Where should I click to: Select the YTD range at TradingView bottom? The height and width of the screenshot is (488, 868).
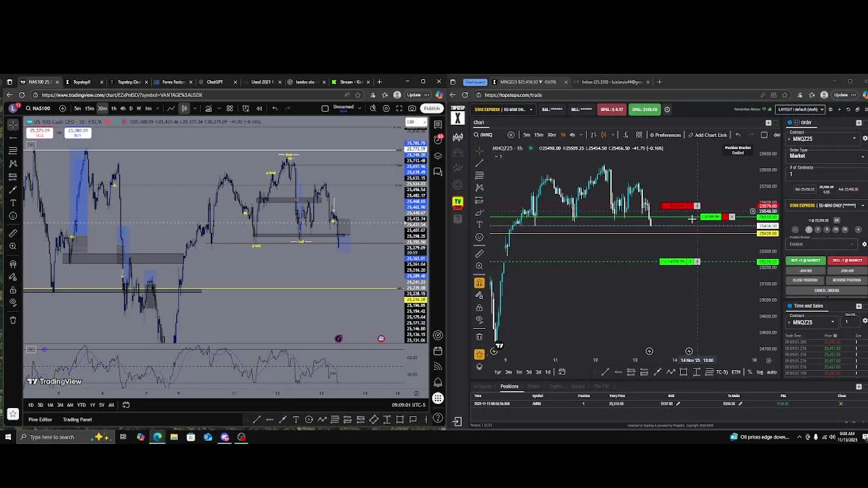click(x=81, y=405)
